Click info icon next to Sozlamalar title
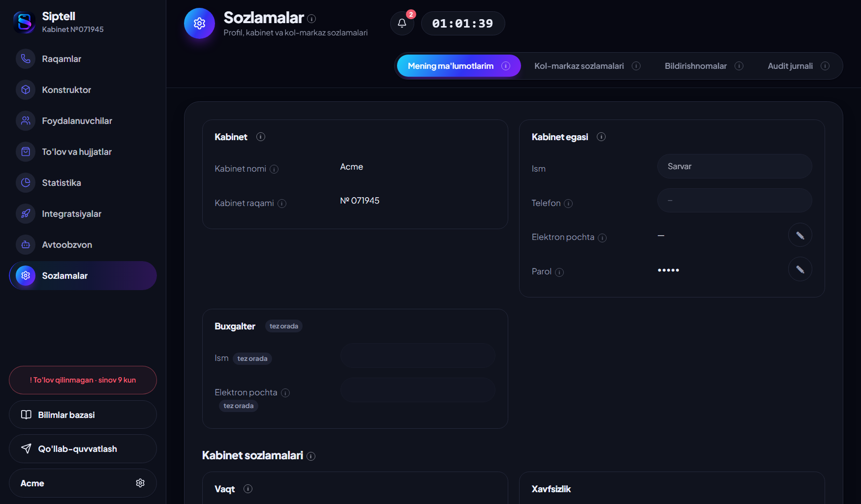 pos(311,19)
